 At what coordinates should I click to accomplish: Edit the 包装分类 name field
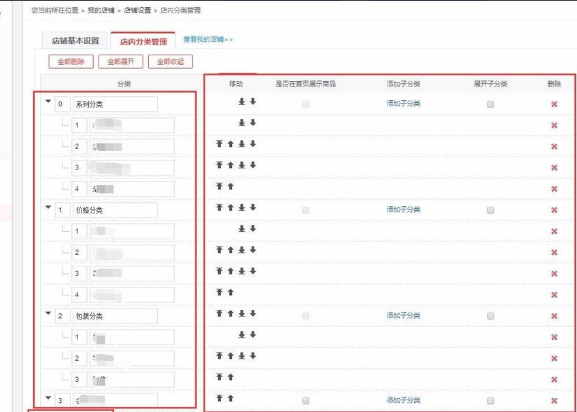click(115, 316)
